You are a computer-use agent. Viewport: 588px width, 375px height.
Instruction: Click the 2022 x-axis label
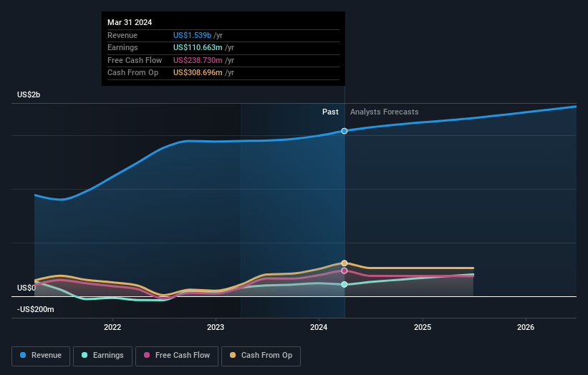112,328
